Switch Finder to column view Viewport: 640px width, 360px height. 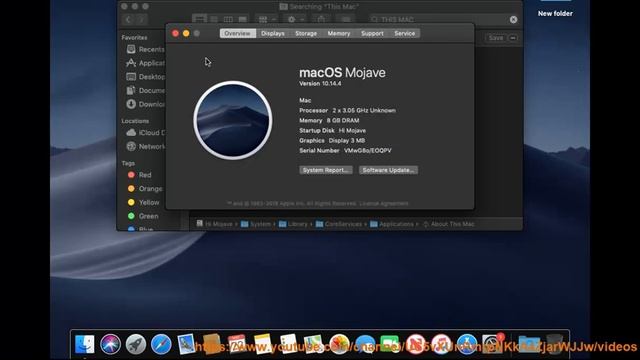[228, 19]
